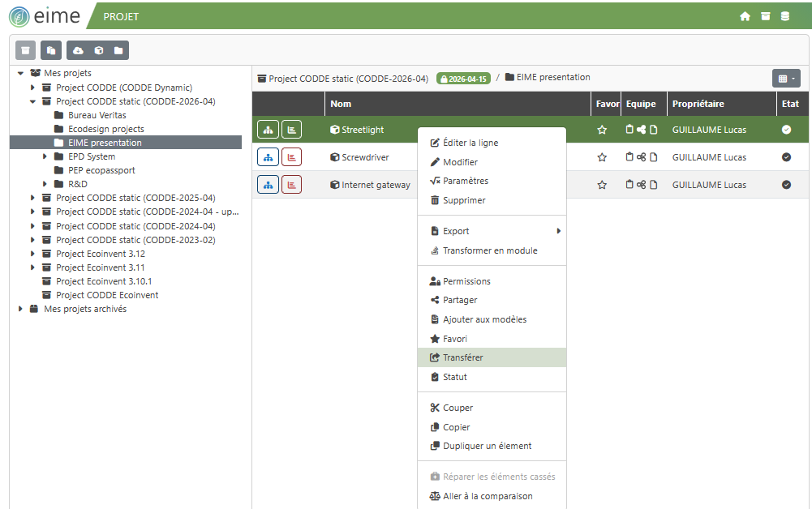
Task: Open archive box icon in header
Action: coord(766,16)
